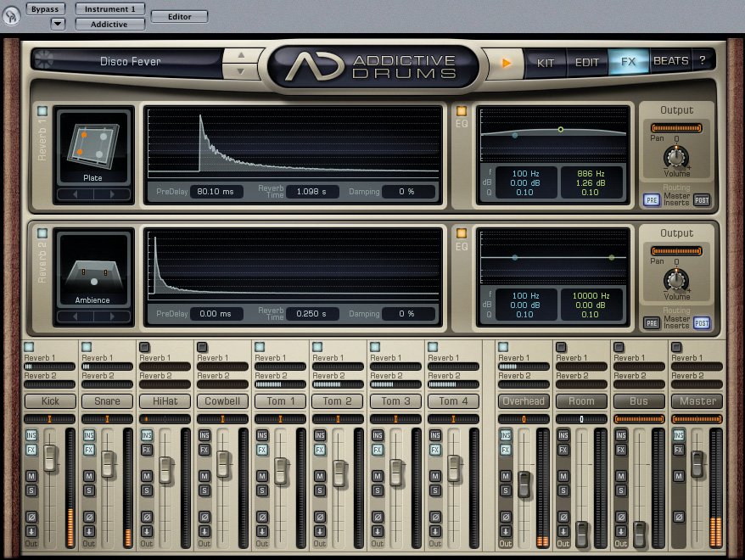745x560 pixels.
Task: Toggle the Reverb 2 enable checkbox
Action: click(42, 233)
